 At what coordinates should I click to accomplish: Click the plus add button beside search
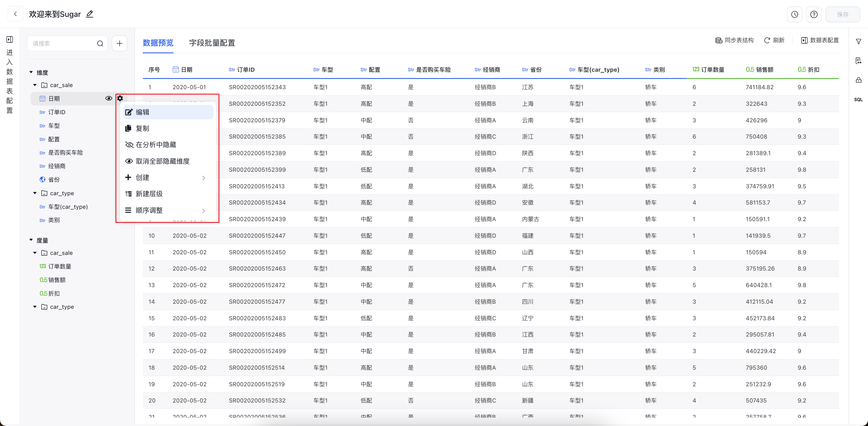point(120,43)
